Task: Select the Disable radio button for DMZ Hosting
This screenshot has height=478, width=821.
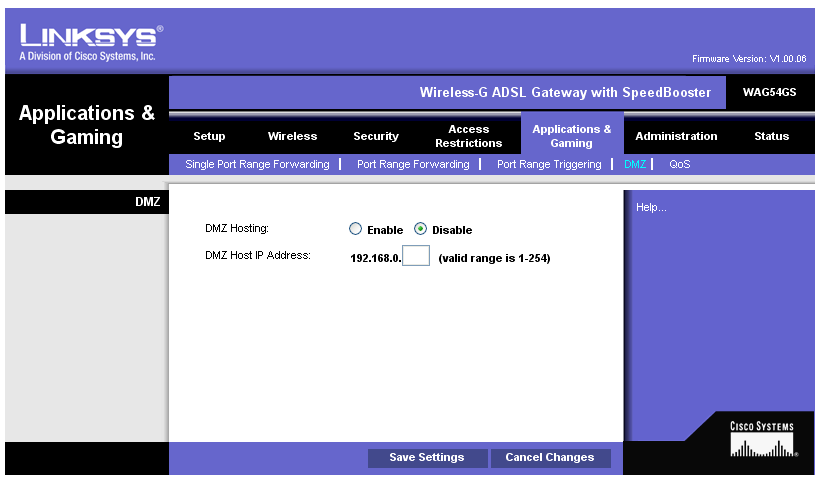Action: click(420, 229)
